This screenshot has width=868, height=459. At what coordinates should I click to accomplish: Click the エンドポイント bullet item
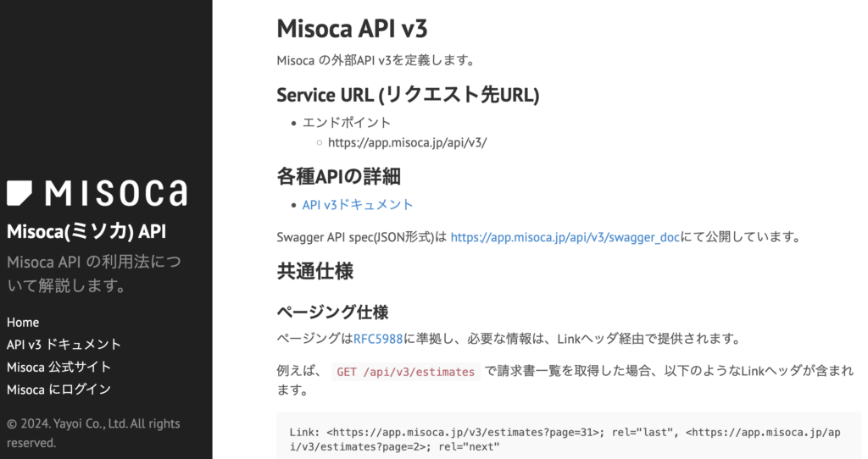[x=347, y=122]
